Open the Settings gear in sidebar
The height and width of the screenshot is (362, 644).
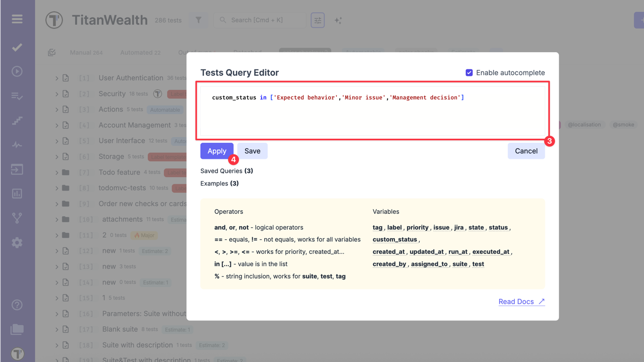point(17,242)
